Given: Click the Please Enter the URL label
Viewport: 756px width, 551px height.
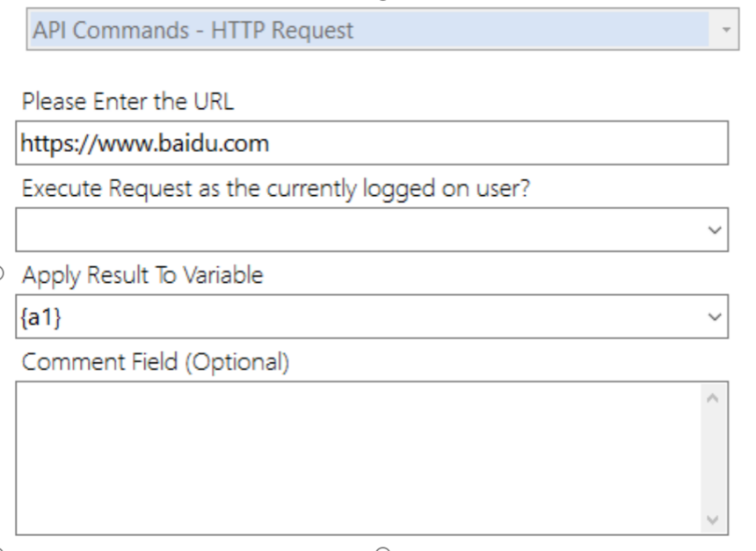Looking at the screenshot, I should [x=127, y=102].
